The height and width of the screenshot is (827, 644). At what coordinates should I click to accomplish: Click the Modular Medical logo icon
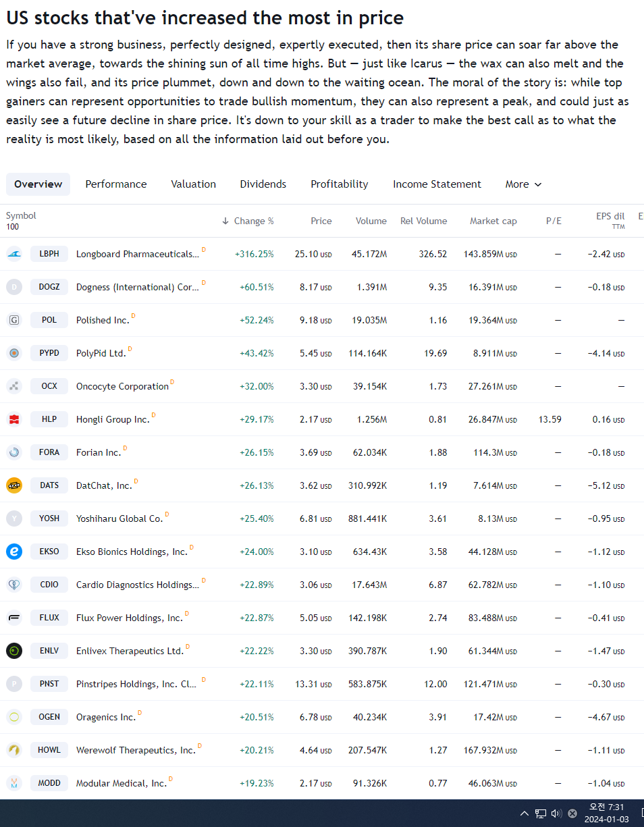point(14,783)
